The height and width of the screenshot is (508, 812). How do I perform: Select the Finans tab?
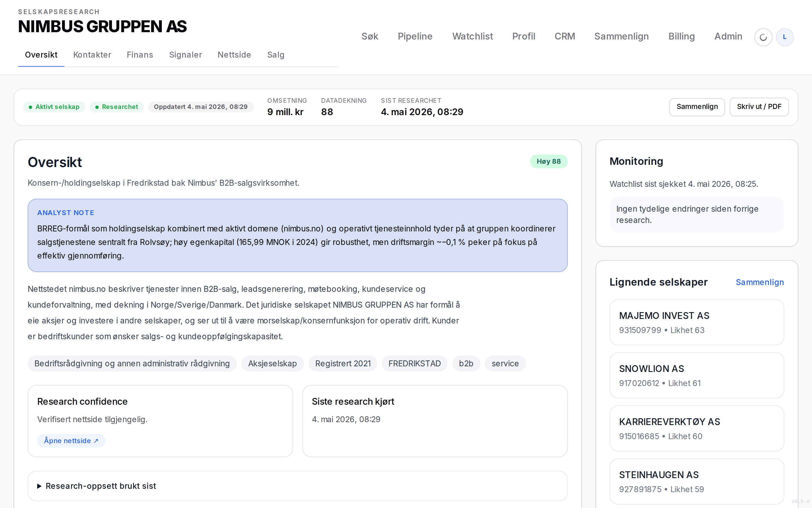click(140, 55)
